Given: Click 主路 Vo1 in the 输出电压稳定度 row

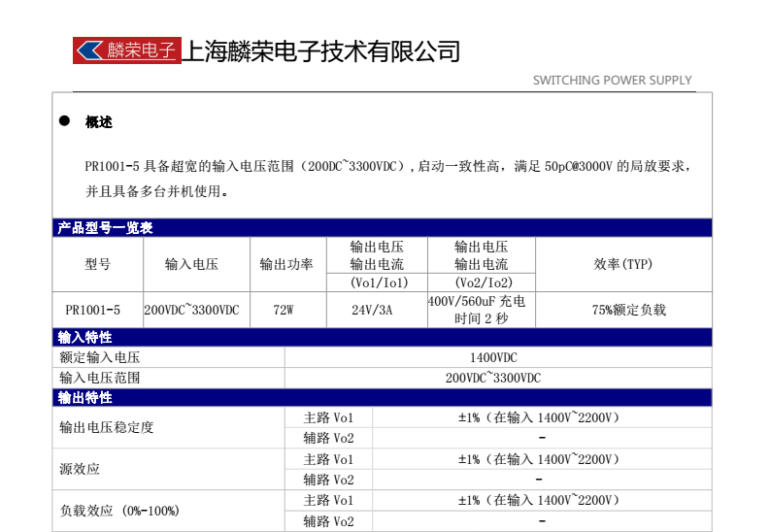Looking at the screenshot, I should pyautogui.click(x=328, y=417).
